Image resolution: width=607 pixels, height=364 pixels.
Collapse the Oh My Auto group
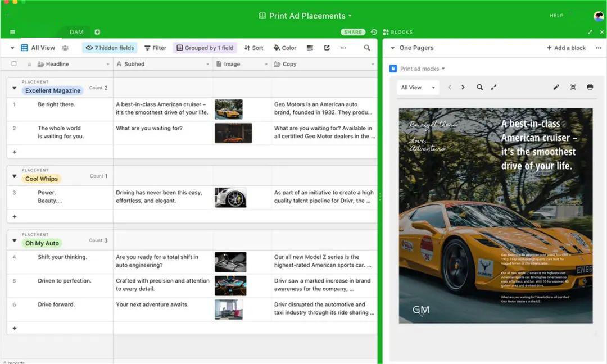point(14,240)
